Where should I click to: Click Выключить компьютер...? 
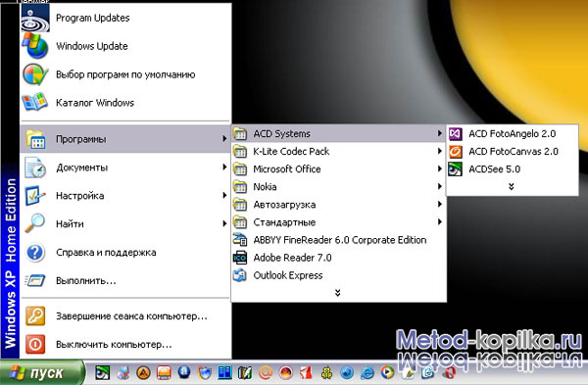click(x=125, y=344)
